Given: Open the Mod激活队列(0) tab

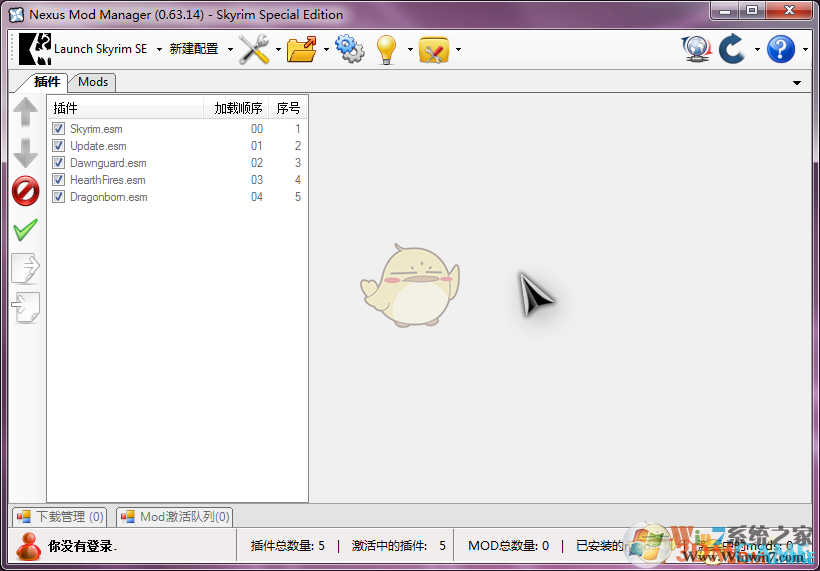Looking at the screenshot, I should (175, 517).
